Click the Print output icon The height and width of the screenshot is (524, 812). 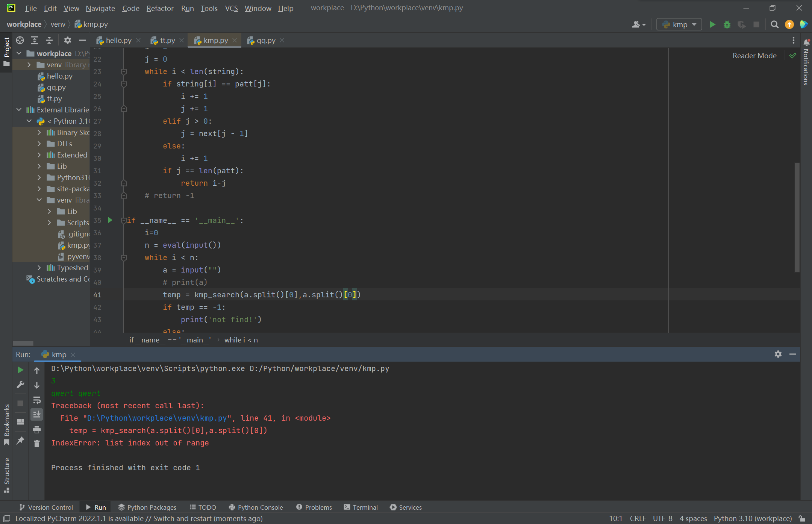click(x=37, y=429)
